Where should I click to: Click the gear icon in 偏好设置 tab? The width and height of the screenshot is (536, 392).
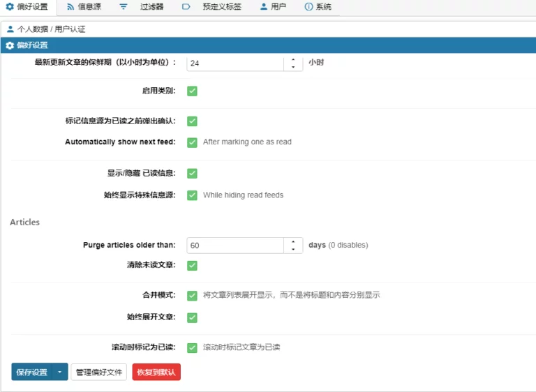(10, 7)
